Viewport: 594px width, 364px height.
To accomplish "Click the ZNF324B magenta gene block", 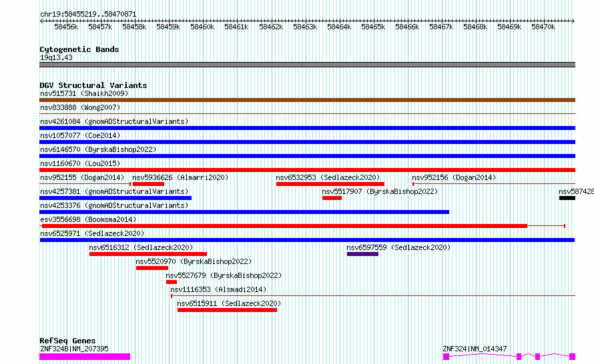I will 85,357.
